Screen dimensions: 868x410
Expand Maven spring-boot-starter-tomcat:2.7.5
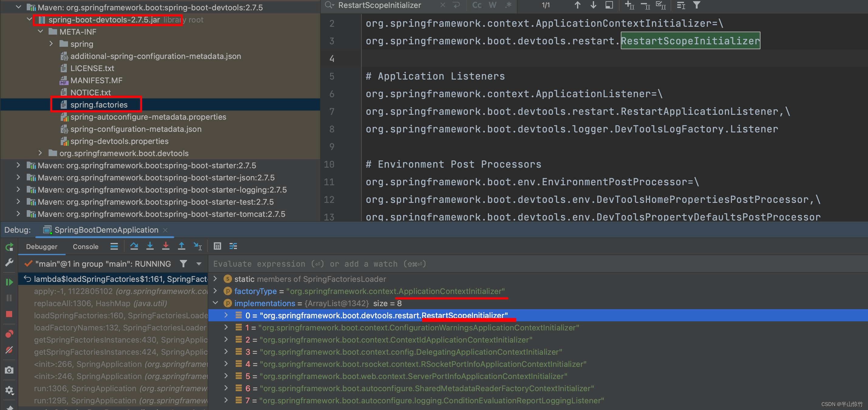[x=19, y=214]
